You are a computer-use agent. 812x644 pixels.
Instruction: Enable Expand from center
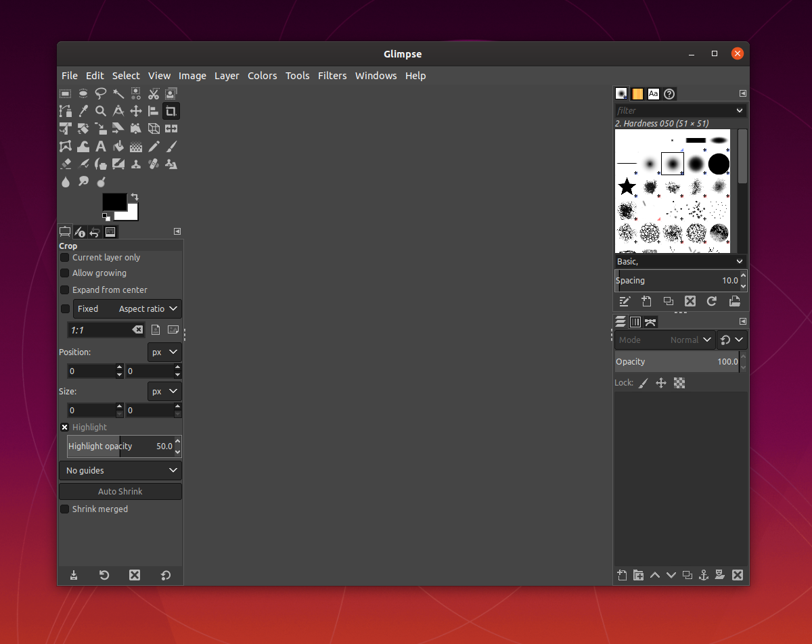point(64,290)
